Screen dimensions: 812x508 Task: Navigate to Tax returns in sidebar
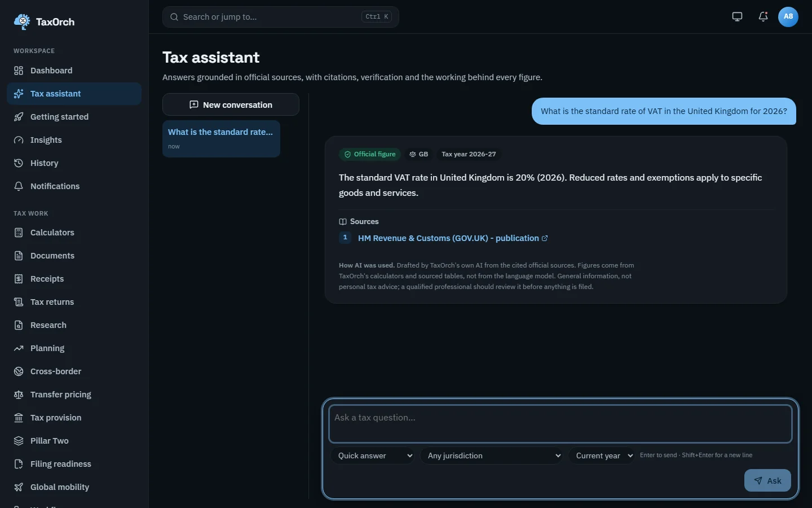tap(74, 302)
